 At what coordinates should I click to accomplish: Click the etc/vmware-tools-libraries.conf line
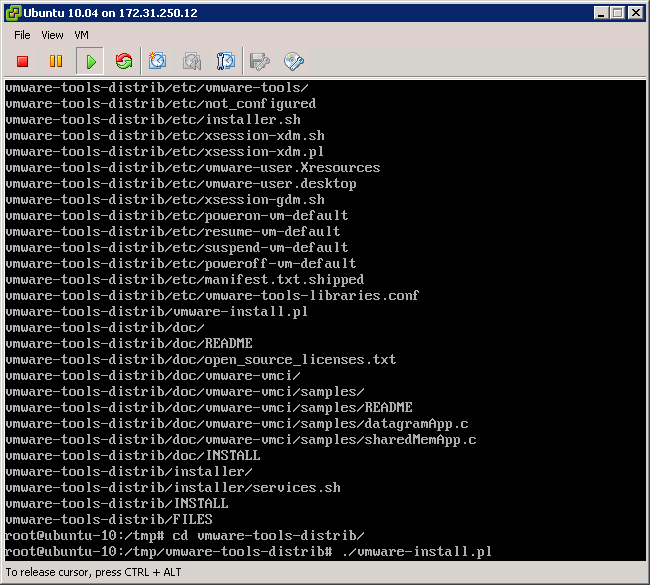(x=212, y=295)
